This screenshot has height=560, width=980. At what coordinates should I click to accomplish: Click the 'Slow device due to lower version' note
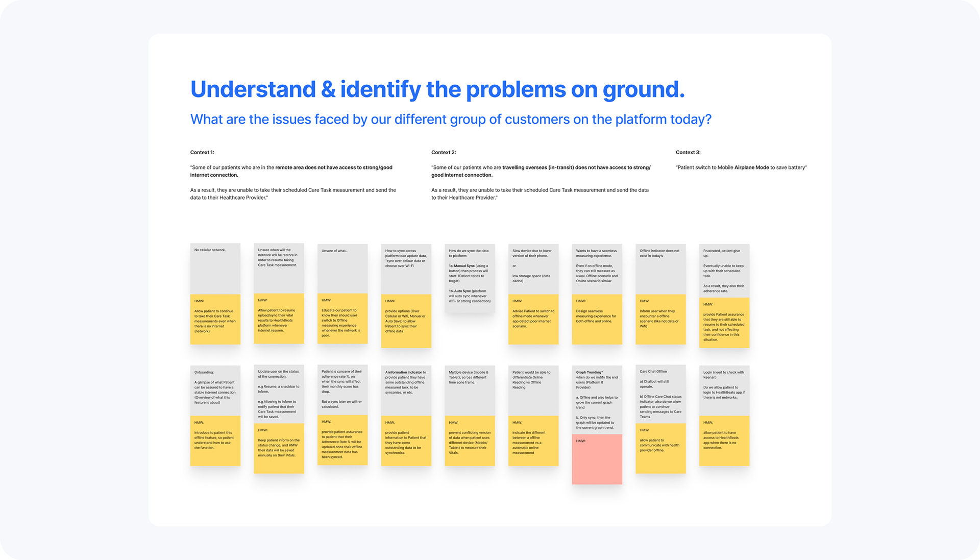[x=533, y=269]
